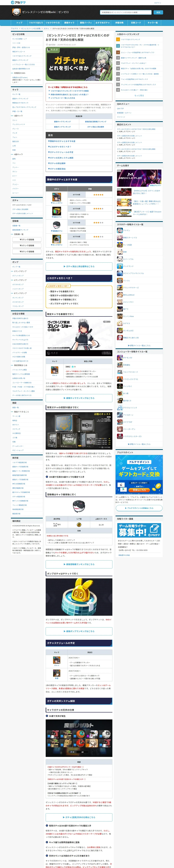Open the トップ navigation tab
The height and width of the screenshot is (868, 174).
click(x=19, y=23)
